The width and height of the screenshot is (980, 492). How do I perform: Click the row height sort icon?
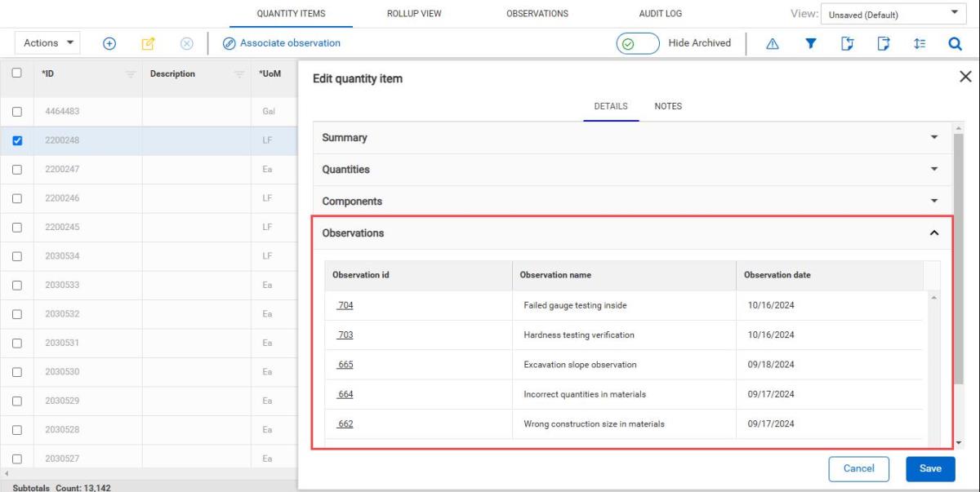pyautogui.click(x=920, y=44)
